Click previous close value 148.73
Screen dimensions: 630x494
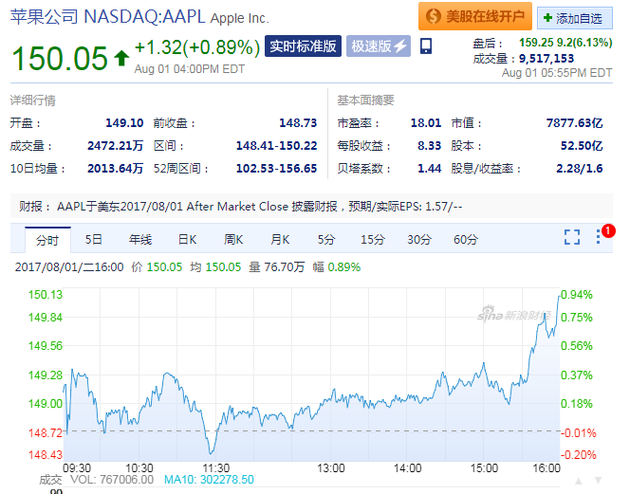[x=298, y=123]
